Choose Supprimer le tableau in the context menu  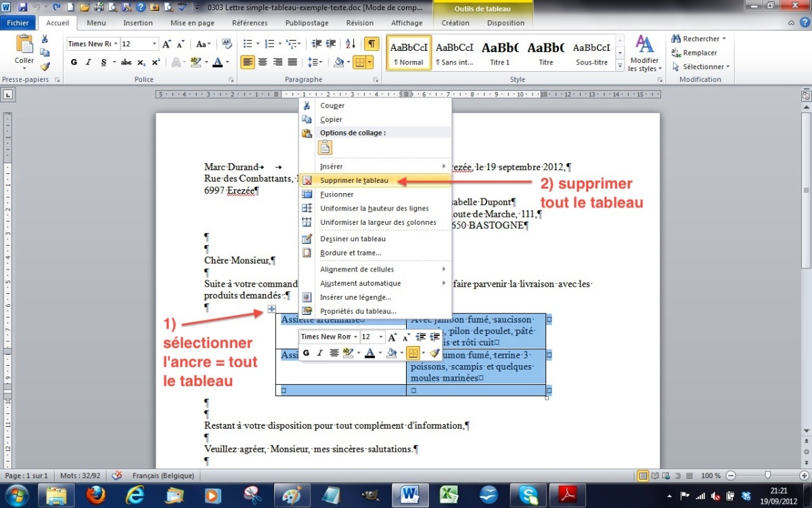[x=376, y=181]
